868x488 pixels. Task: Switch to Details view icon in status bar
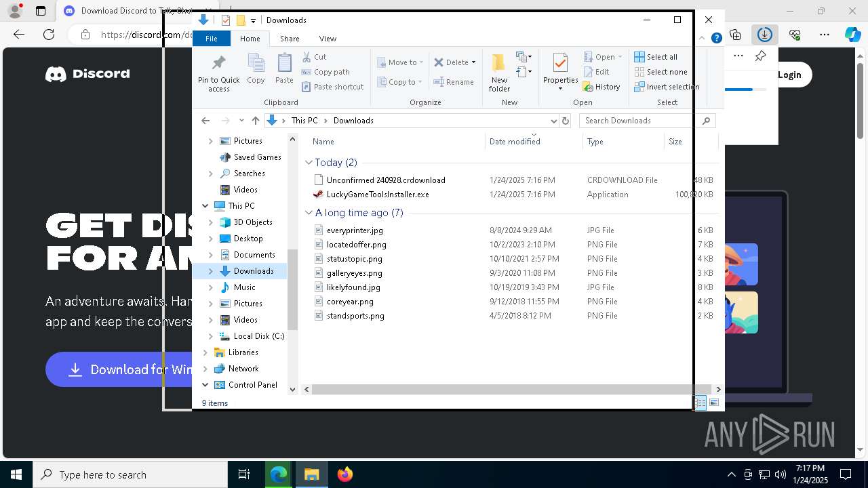[701, 403]
